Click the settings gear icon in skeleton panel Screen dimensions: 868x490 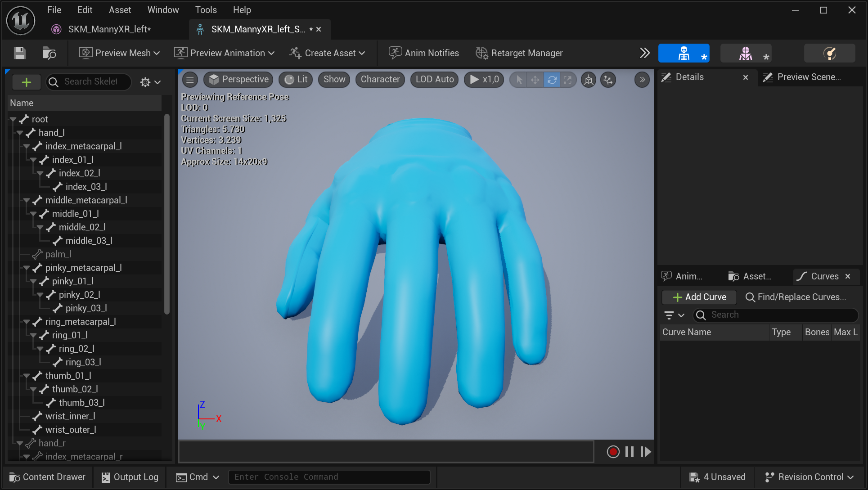point(147,81)
